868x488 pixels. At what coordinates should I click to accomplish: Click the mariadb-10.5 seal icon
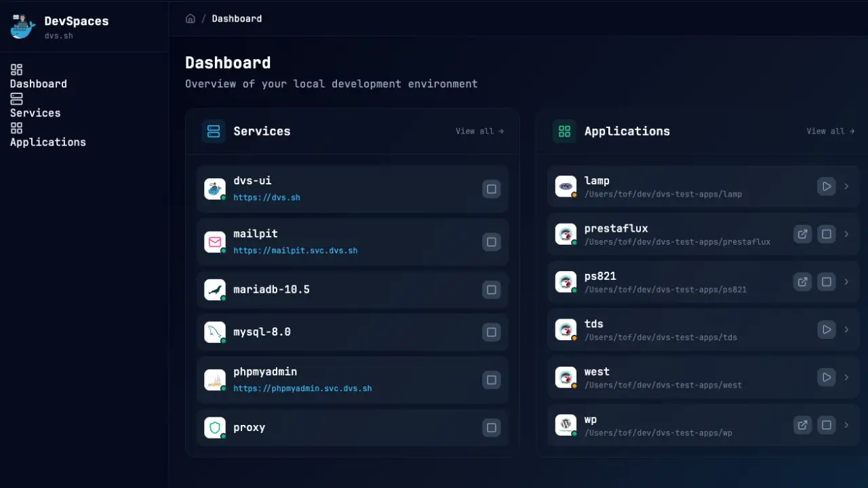point(214,289)
